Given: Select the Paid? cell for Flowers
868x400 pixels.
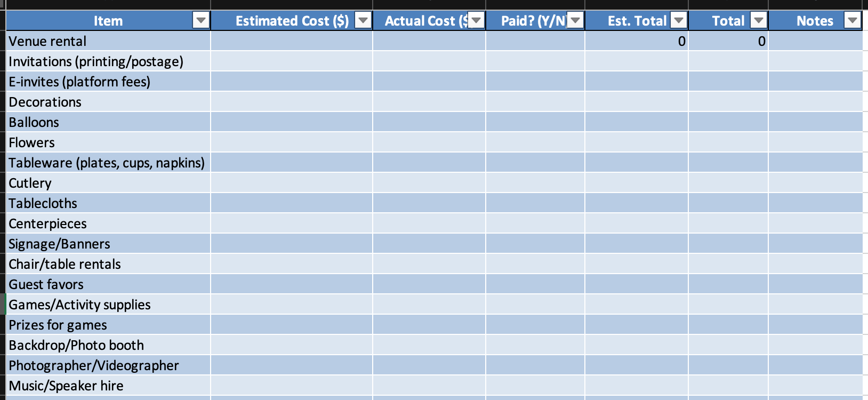Looking at the screenshot, I should click(535, 142).
